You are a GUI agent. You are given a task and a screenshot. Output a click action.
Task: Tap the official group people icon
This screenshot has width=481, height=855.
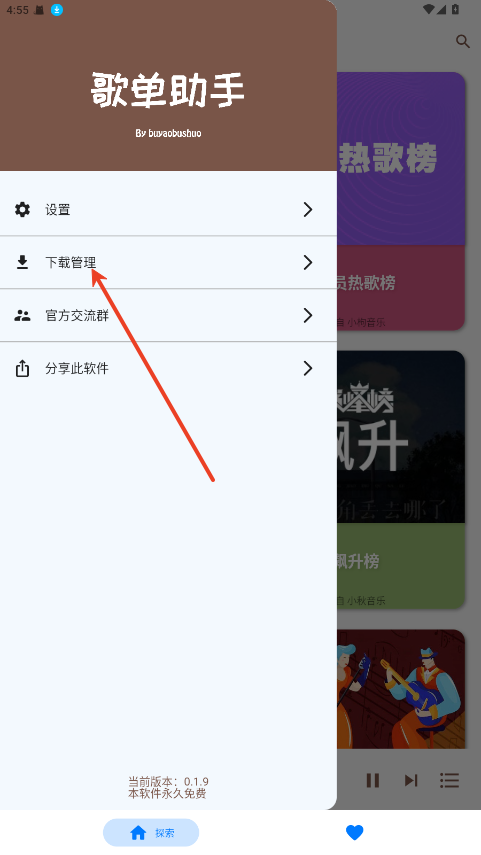22,315
